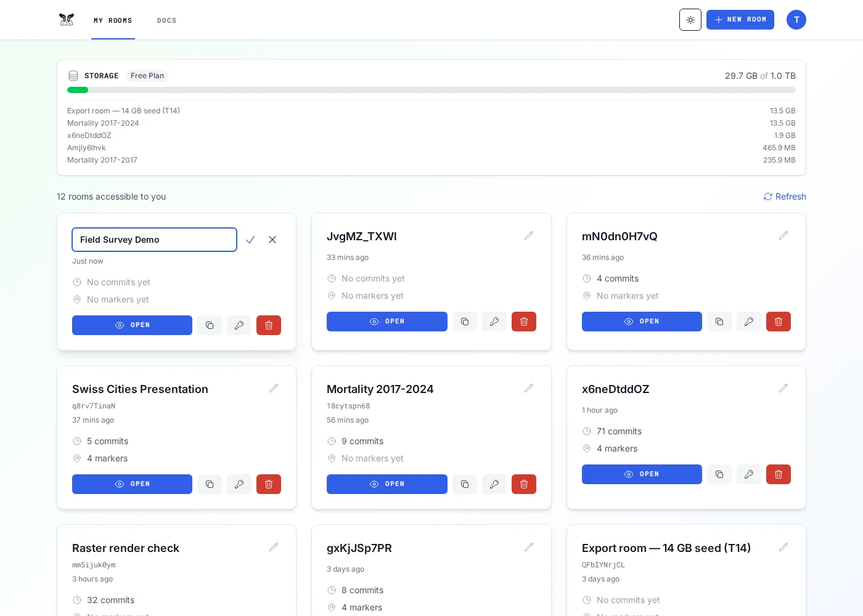Click the '4 commits' entry on mN0dn0H7vQ
Image resolution: width=863 pixels, height=616 pixels.
tap(618, 278)
